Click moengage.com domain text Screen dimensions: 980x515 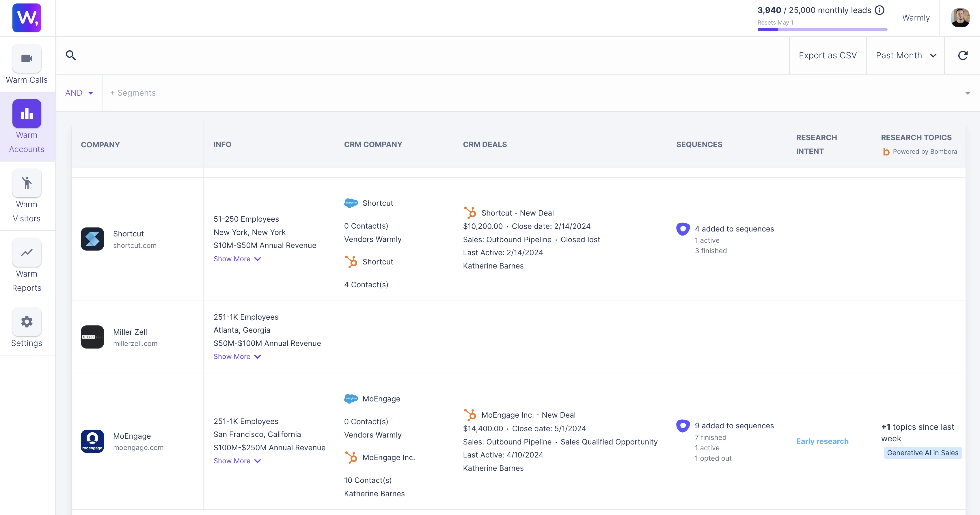coord(138,448)
